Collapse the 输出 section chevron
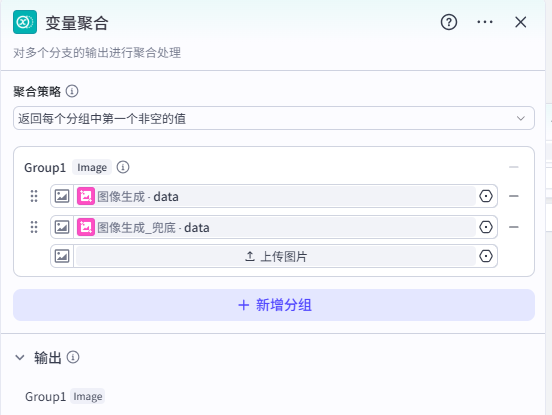 [x=20, y=358]
